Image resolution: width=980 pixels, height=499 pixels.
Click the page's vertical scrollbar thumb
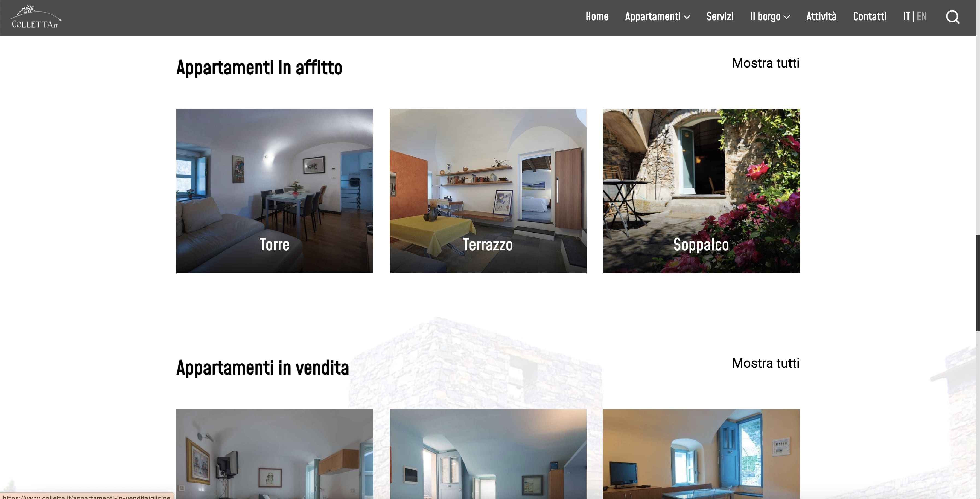[x=978, y=283]
